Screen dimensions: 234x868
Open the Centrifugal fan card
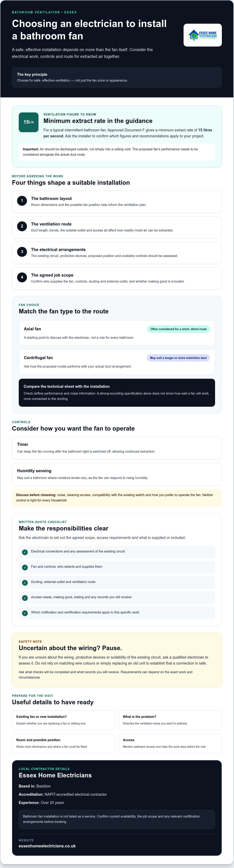pos(117,362)
